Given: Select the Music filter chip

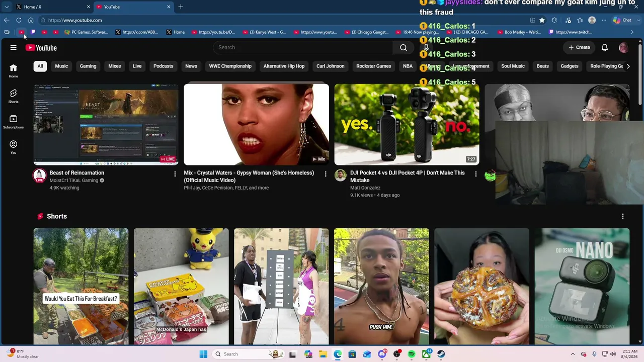Looking at the screenshot, I should (x=61, y=66).
